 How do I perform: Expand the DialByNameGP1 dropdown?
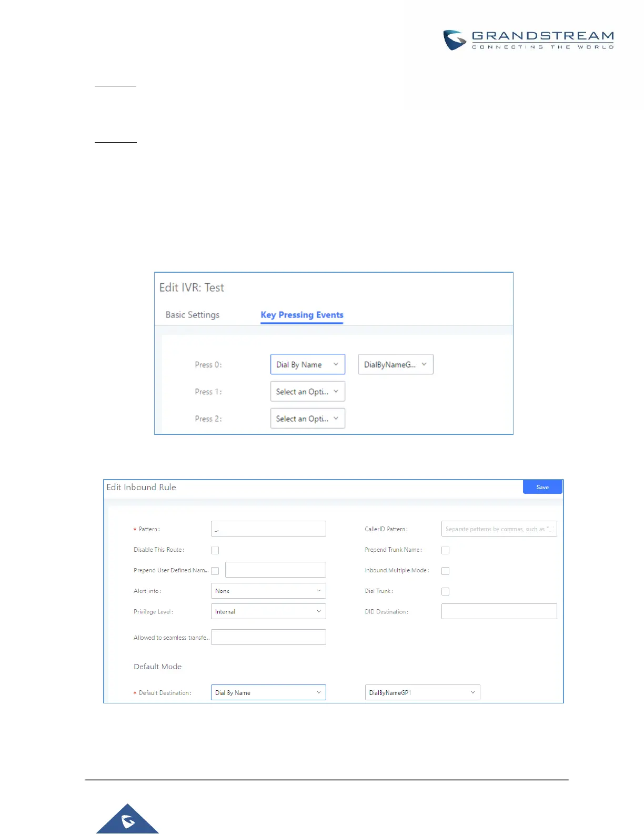point(422,692)
